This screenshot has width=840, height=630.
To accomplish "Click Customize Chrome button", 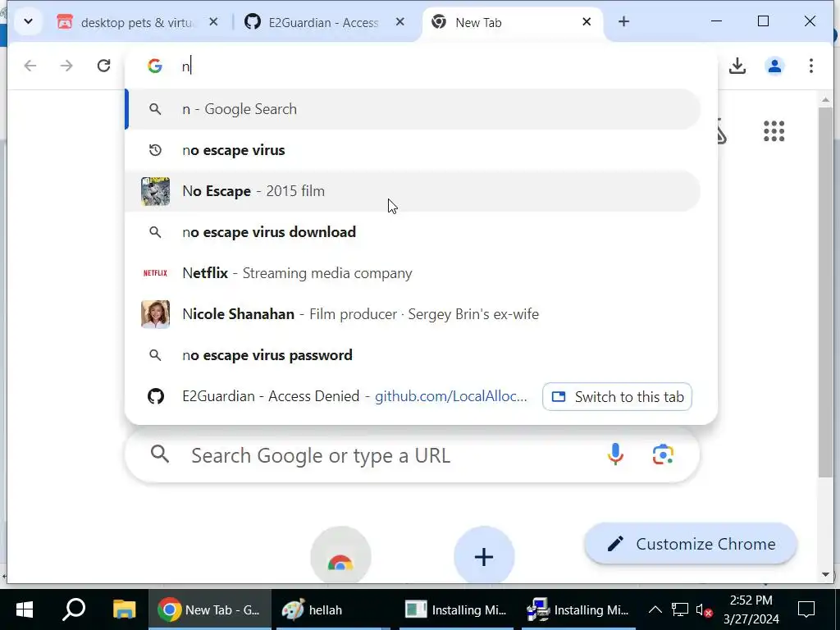I will click(691, 544).
